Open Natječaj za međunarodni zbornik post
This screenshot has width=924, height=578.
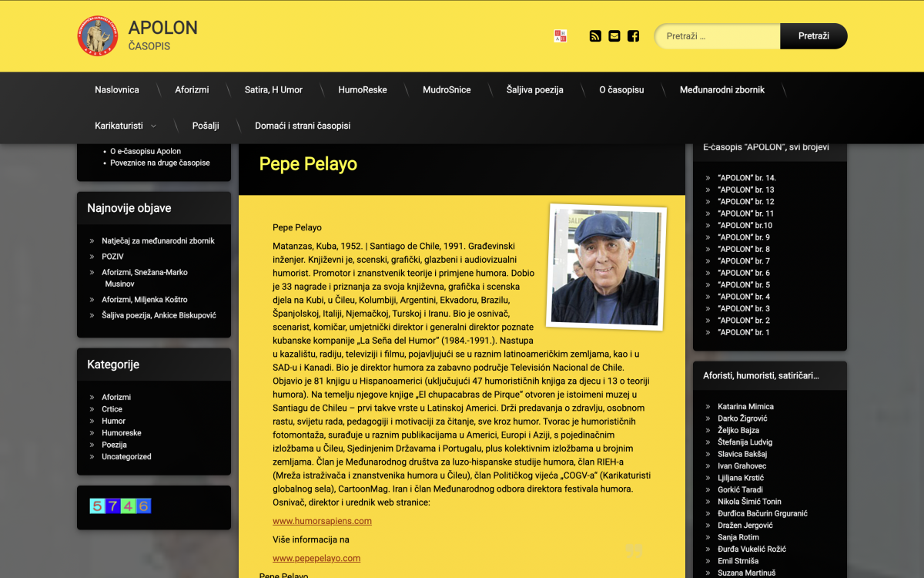pos(158,241)
